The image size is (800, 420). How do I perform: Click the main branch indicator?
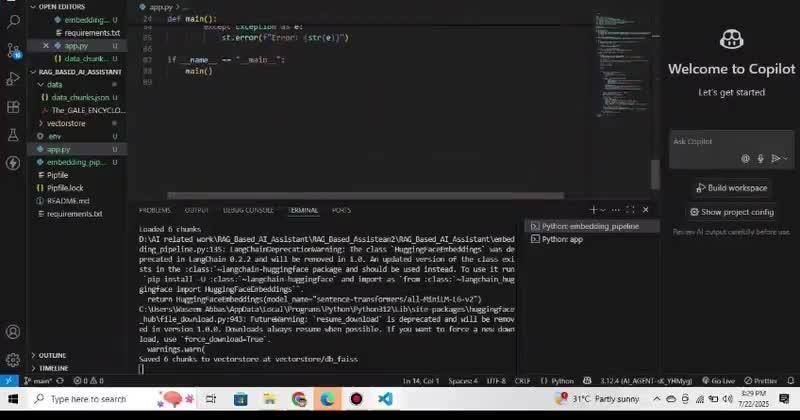point(38,381)
